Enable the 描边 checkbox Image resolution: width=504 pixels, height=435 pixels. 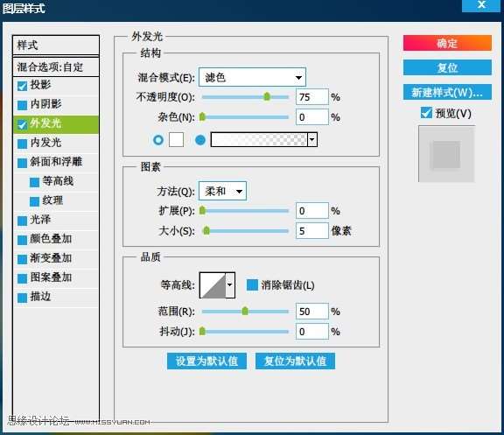point(22,298)
